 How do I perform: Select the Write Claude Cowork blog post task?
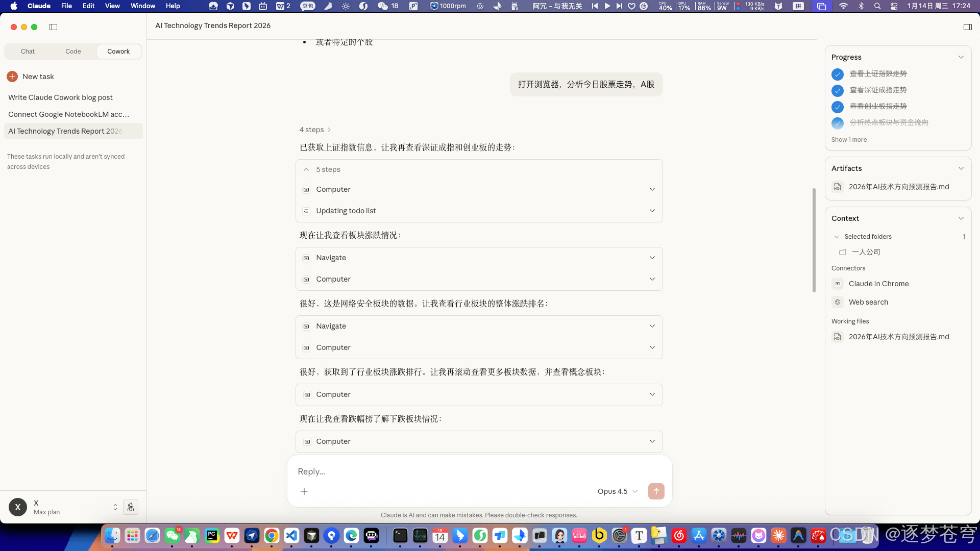(60, 97)
